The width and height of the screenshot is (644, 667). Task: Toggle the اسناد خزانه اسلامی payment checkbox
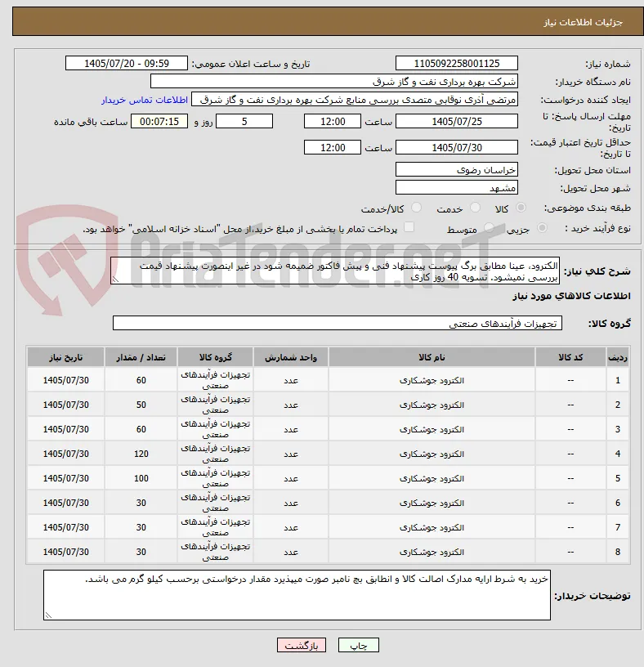coord(409,227)
